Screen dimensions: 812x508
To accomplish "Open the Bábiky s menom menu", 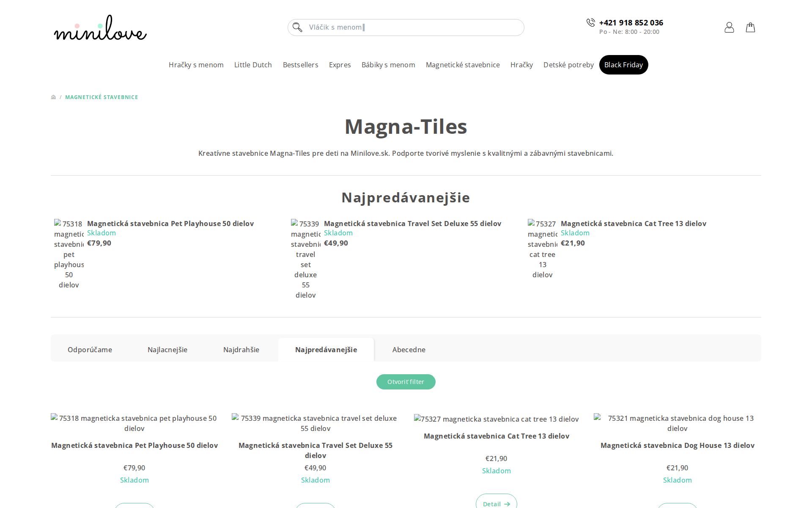I will click(x=388, y=65).
